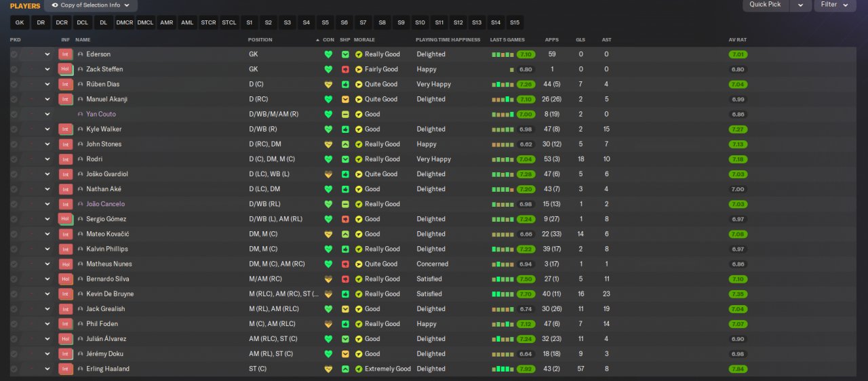Viewport: 868px width, 381px height.
Task: Click Kalvin Phillips's morale icon
Action: point(359,249)
